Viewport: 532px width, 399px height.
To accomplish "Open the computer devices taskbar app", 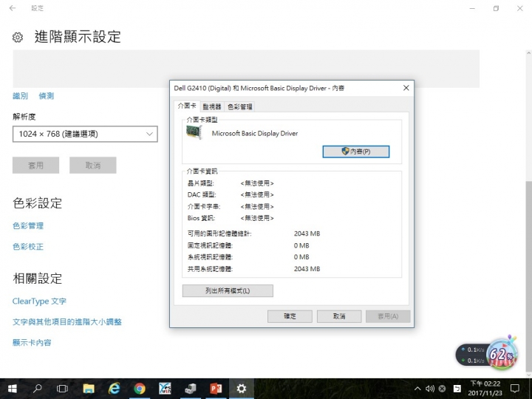I will click(191, 389).
